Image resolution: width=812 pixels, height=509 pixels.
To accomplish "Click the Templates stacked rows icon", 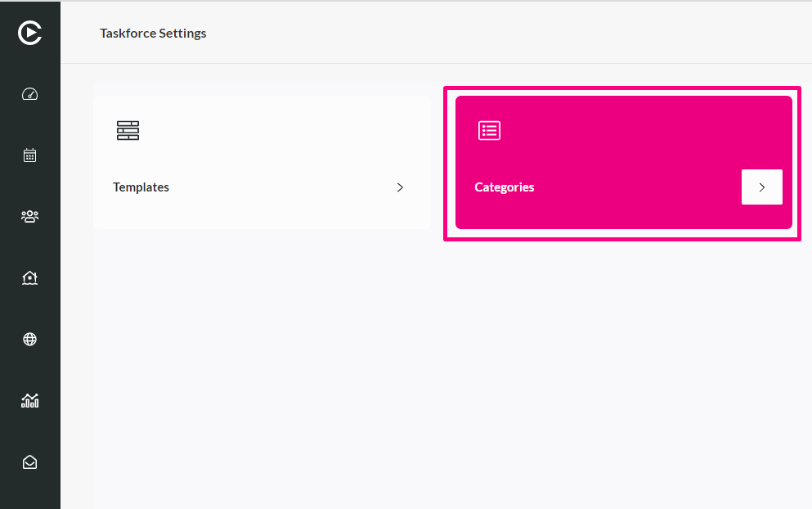I will [128, 131].
